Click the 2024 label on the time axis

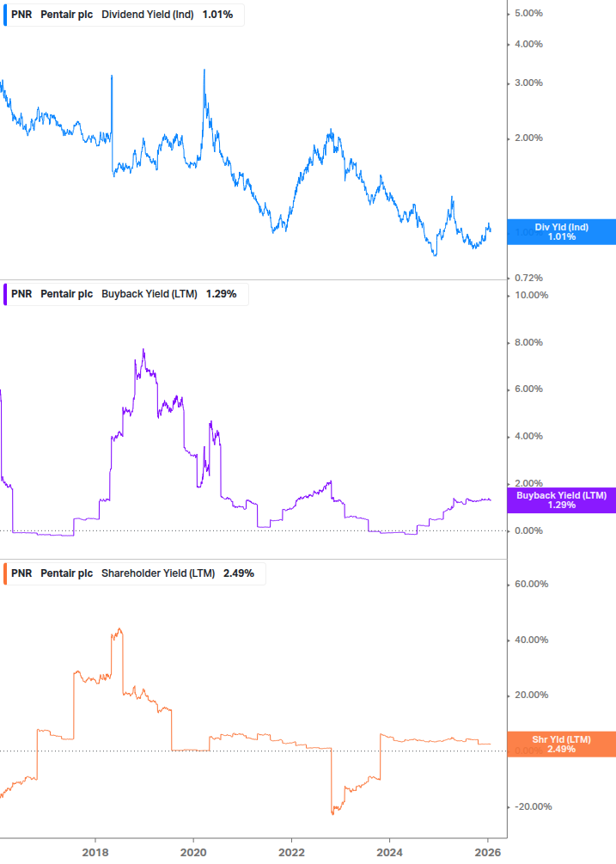click(389, 853)
